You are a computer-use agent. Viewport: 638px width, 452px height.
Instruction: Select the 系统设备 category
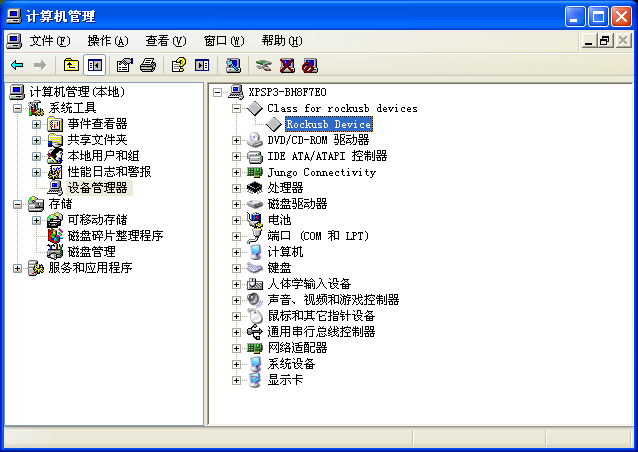click(x=291, y=364)
